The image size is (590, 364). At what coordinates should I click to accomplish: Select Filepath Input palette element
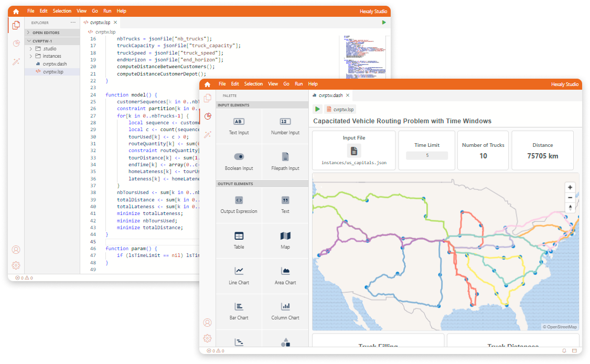click(285, 162)
